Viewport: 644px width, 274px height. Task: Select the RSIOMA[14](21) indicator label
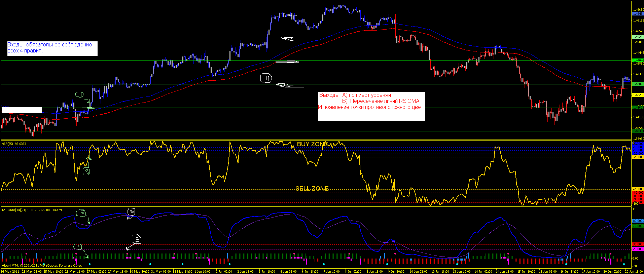click(33, 210)
